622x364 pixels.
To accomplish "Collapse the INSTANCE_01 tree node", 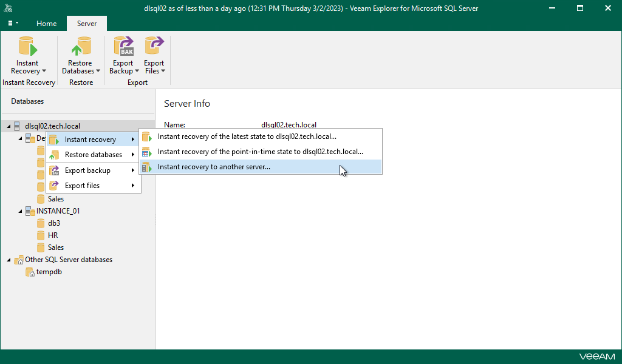I will point(20,211).
